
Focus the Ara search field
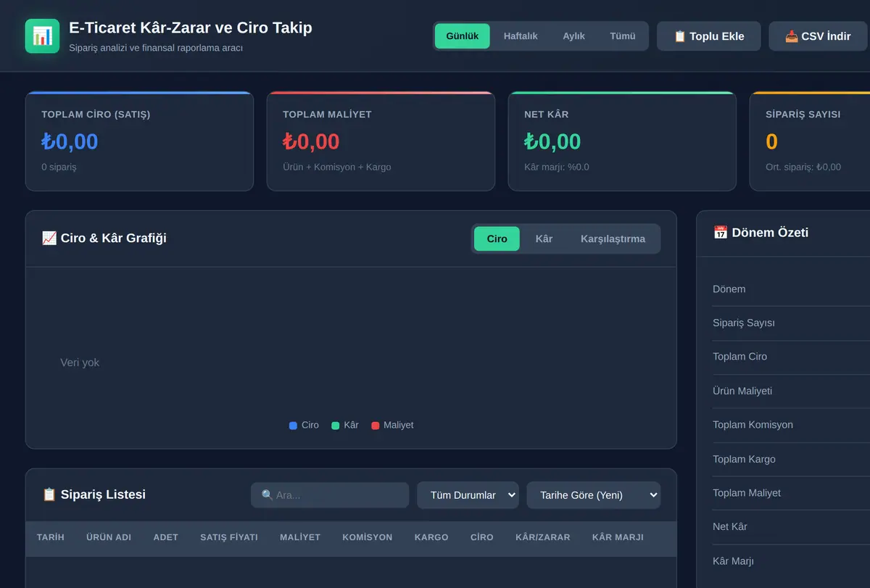(x=330, y=495)
